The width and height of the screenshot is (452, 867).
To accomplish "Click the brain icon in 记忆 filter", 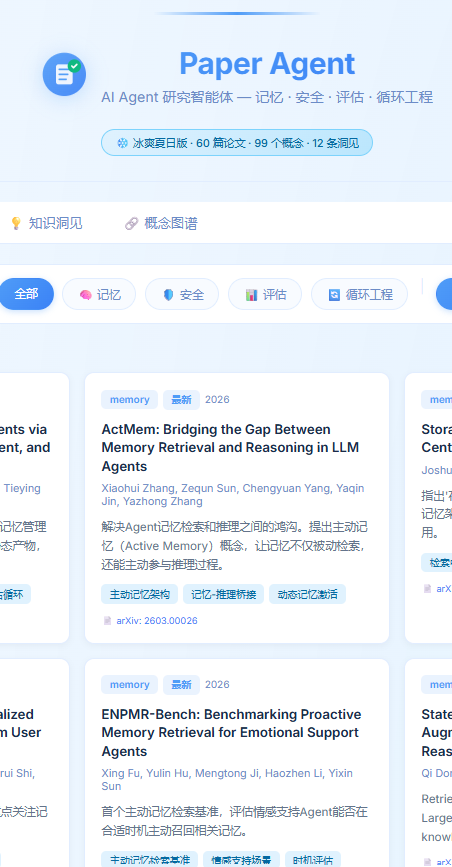I will 85,295.
